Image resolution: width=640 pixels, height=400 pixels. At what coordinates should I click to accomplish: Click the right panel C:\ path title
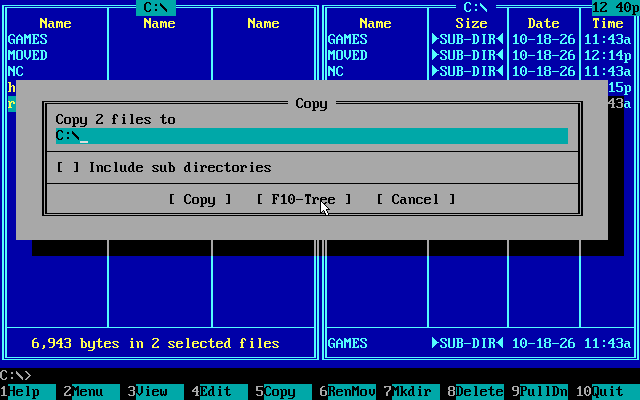tap(476, 7)
